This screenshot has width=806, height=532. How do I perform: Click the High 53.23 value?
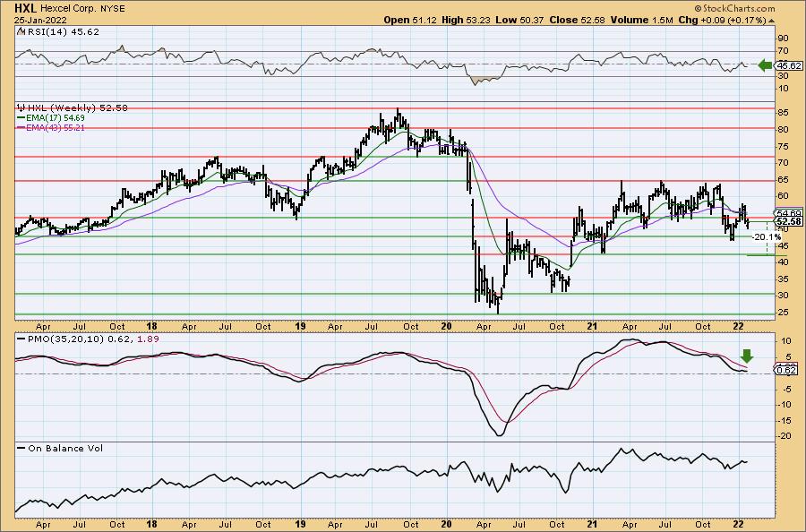tap(468, 20)
